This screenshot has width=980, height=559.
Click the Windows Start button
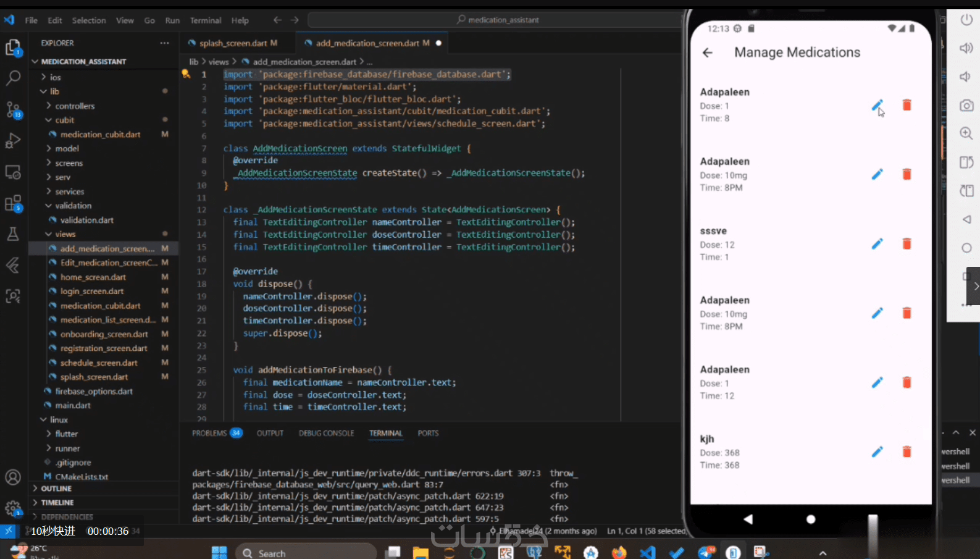tap(219, 552)
